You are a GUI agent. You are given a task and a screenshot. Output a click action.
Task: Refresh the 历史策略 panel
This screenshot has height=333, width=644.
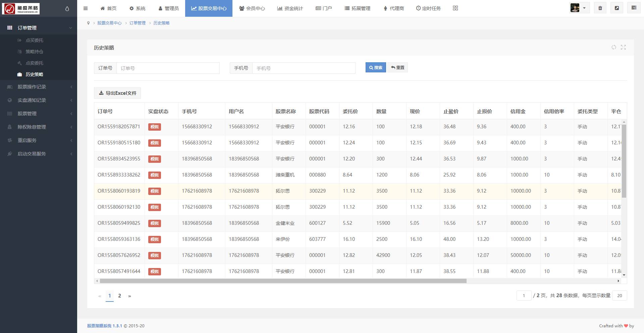coord(614,47)
